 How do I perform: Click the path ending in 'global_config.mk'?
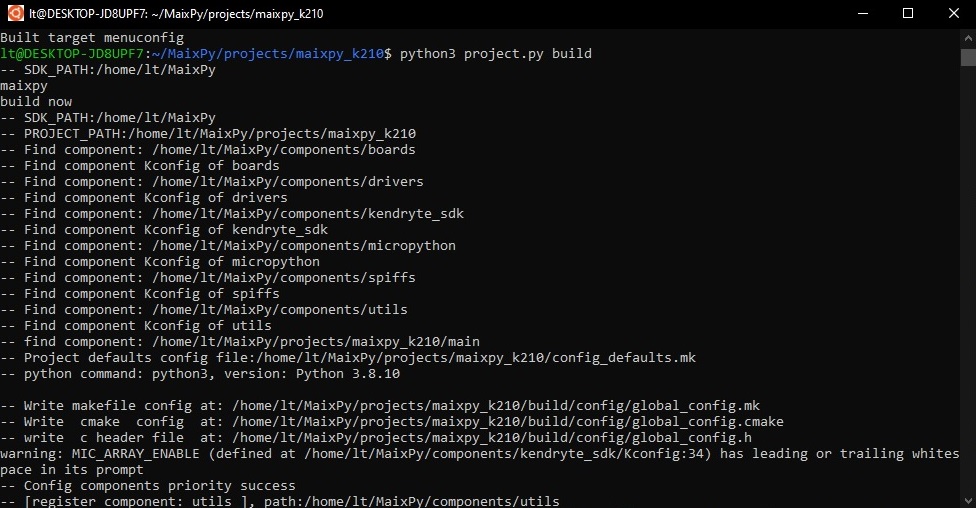[496, 406]
